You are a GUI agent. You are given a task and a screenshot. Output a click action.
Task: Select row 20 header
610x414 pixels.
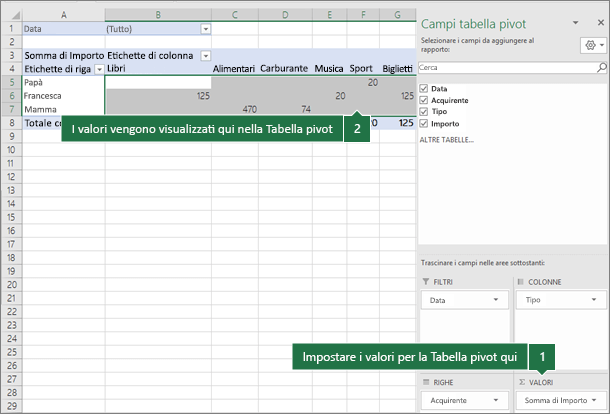pyautogui.click(x=12, y=284)
